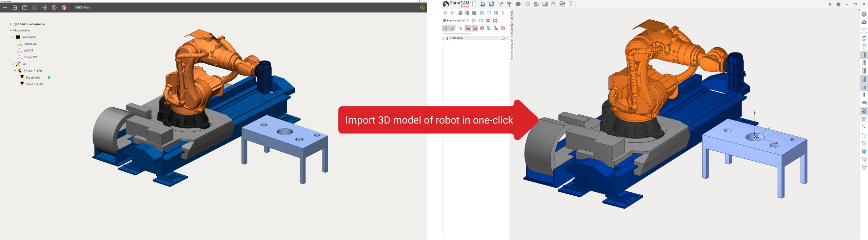Collapse the Rail tree node

[x=13, y=64]
